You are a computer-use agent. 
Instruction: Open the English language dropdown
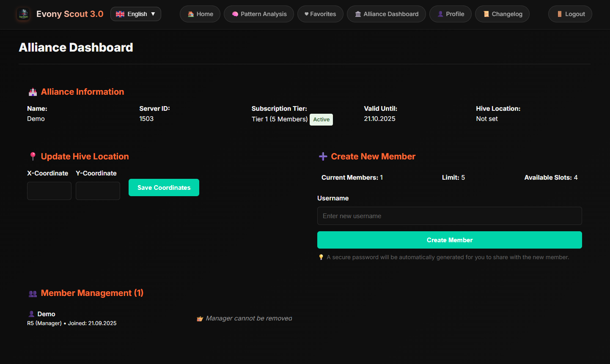(135, 14)
